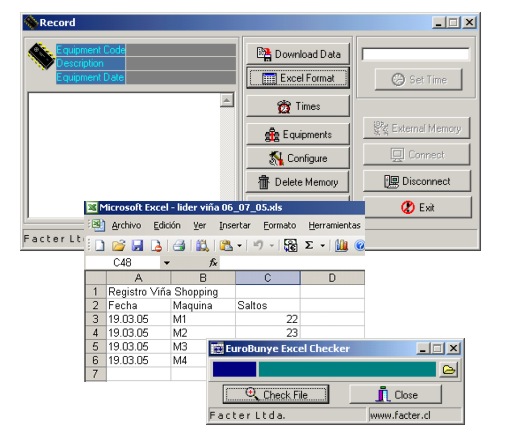Select row 1 header in Excel

96,292
